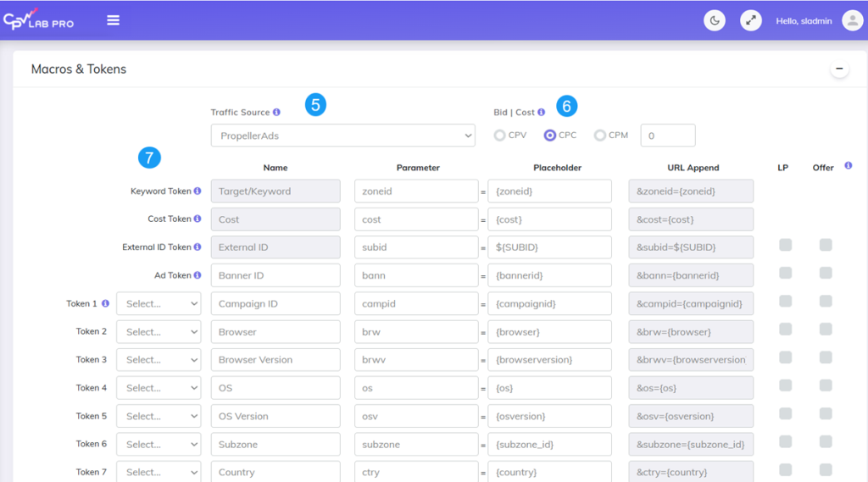Screen dimensions: 868x482
Task: Click the &zoneid={zoneid} URL append field
Action: (691, 191)
